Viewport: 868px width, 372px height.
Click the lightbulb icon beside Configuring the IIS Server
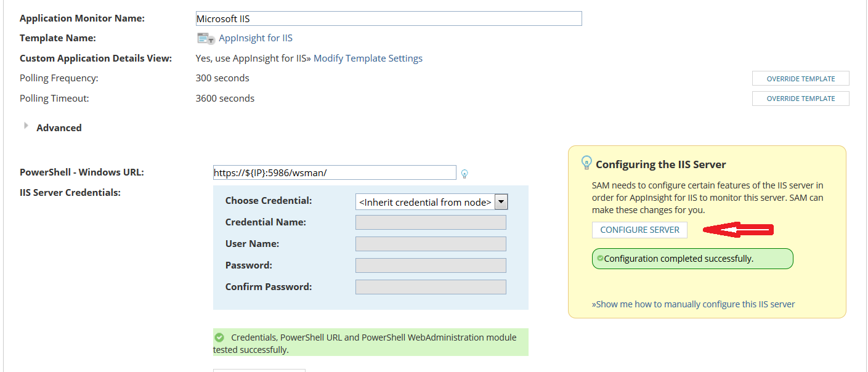[586, 163]
